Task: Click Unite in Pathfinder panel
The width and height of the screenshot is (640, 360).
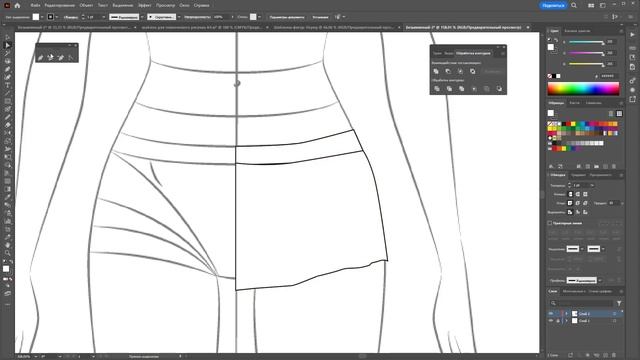Action: [x=436, y=71]
